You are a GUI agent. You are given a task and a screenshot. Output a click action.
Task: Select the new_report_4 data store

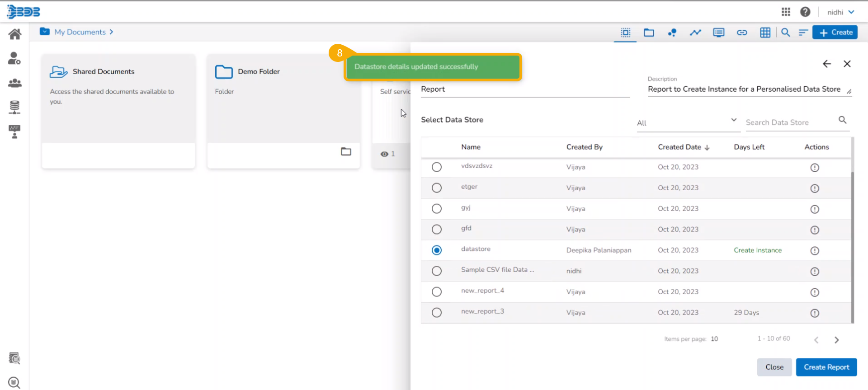tap(436, 292)
